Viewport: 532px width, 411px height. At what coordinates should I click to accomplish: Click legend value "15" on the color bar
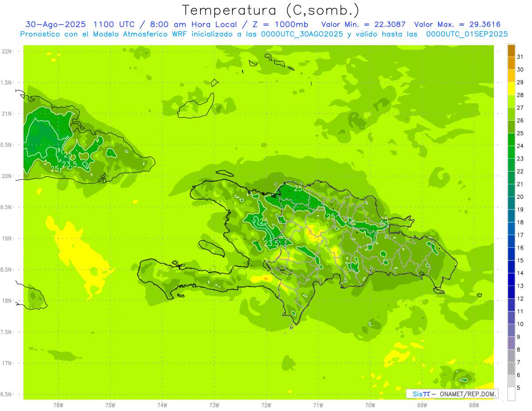coord(520,260)
